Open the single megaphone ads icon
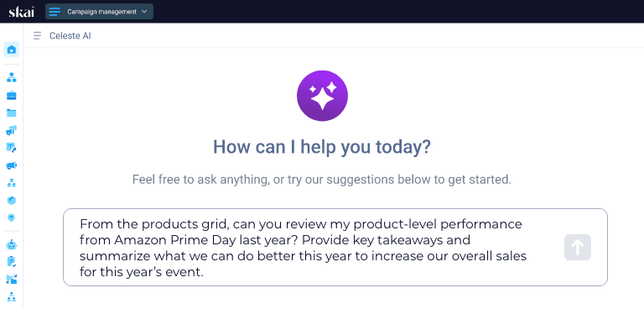644x309 pixels. [x=12, y=165]
